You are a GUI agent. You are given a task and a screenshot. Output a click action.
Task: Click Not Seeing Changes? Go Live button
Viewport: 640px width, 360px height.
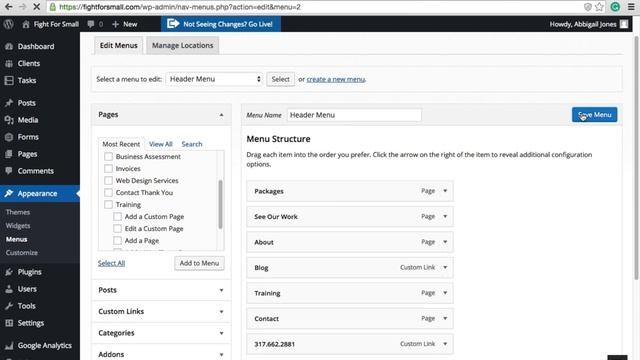[221, 24]
